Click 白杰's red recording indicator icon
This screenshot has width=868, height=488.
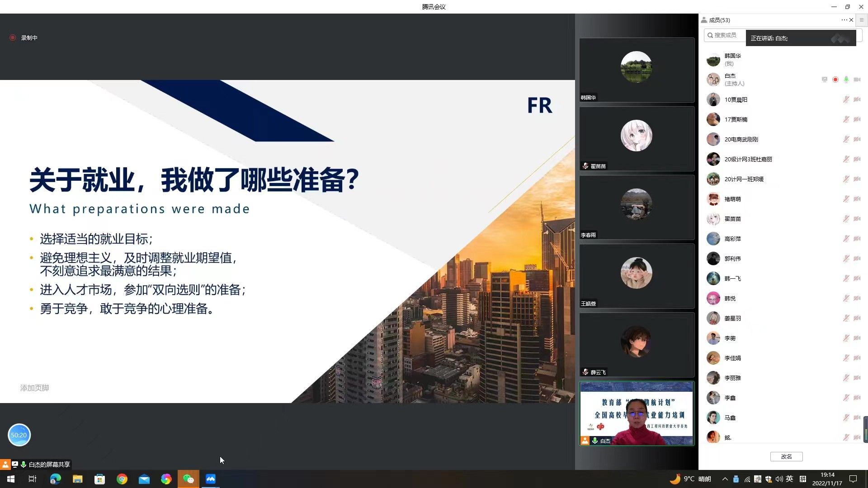[x=835, y=80]
